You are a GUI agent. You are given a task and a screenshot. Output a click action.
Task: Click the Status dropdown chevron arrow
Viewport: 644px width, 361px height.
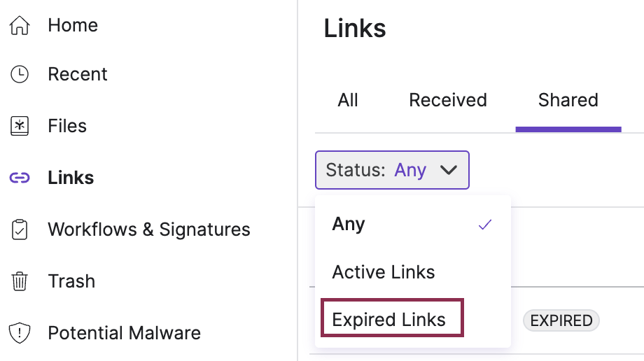click(449, 170)
